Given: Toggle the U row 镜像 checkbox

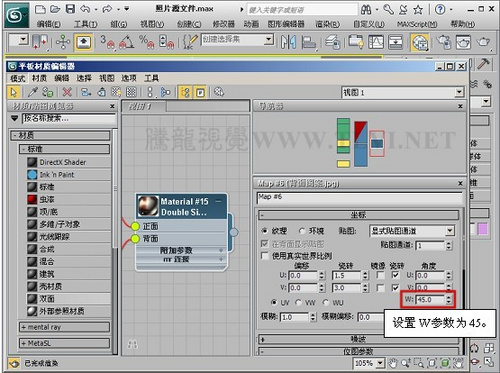Looking at the screenshot, I should click(x=380, y=275).
